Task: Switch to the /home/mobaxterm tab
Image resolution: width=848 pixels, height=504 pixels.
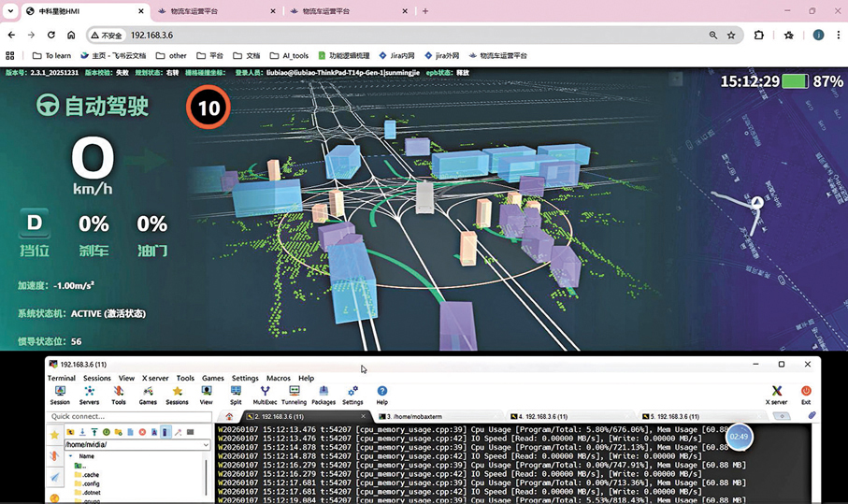Action: click(x=410, y=416)
